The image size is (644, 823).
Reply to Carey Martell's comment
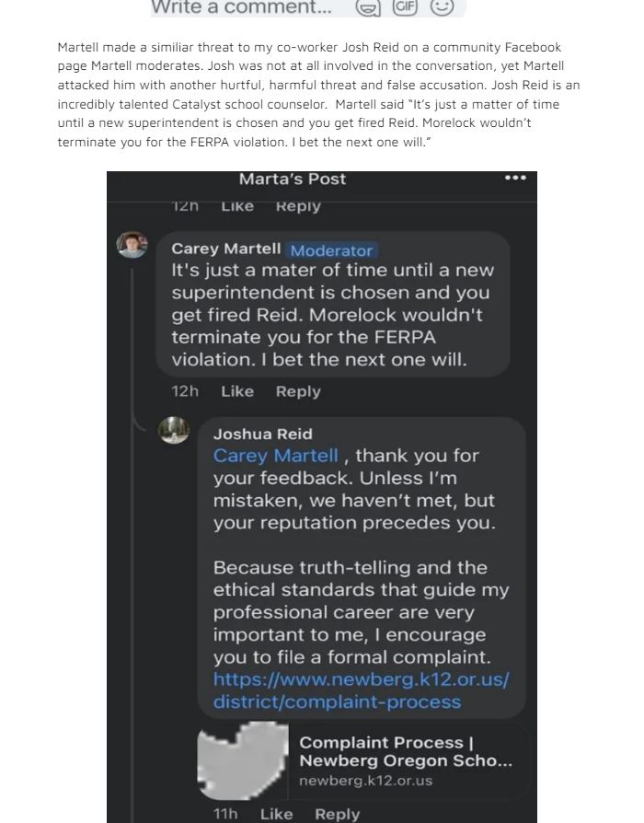point(298,392)
